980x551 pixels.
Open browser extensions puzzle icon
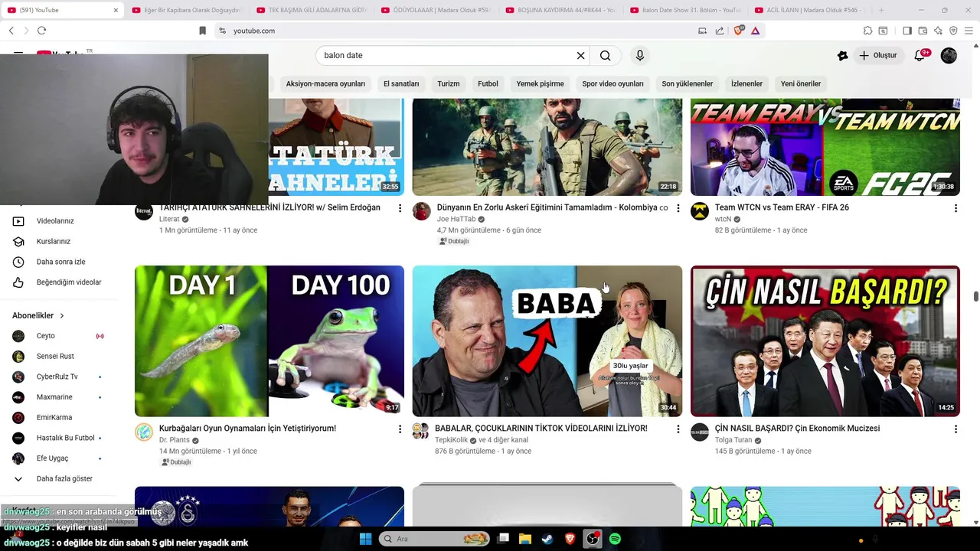(x=867, y=31)
